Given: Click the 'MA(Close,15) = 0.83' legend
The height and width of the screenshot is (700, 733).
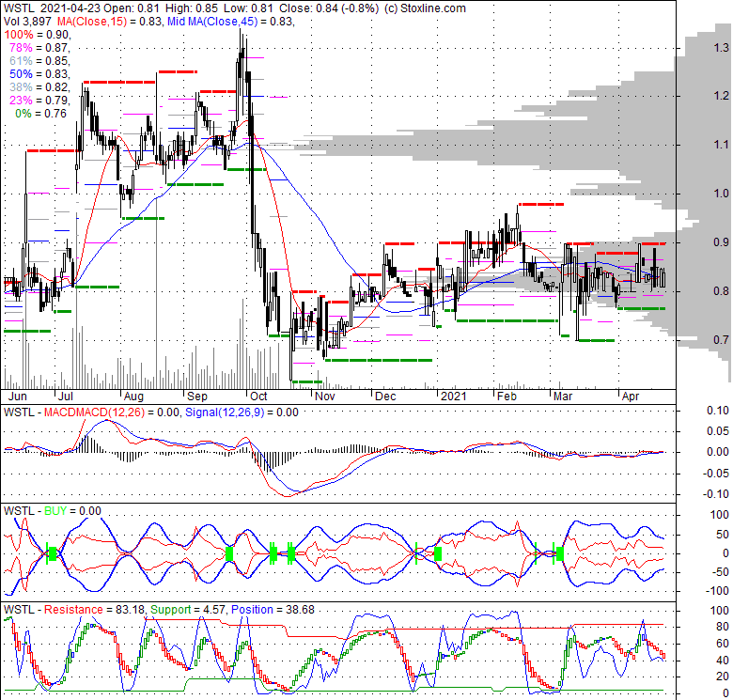Looking at the screenshot, I should click(x=110, y=22).
